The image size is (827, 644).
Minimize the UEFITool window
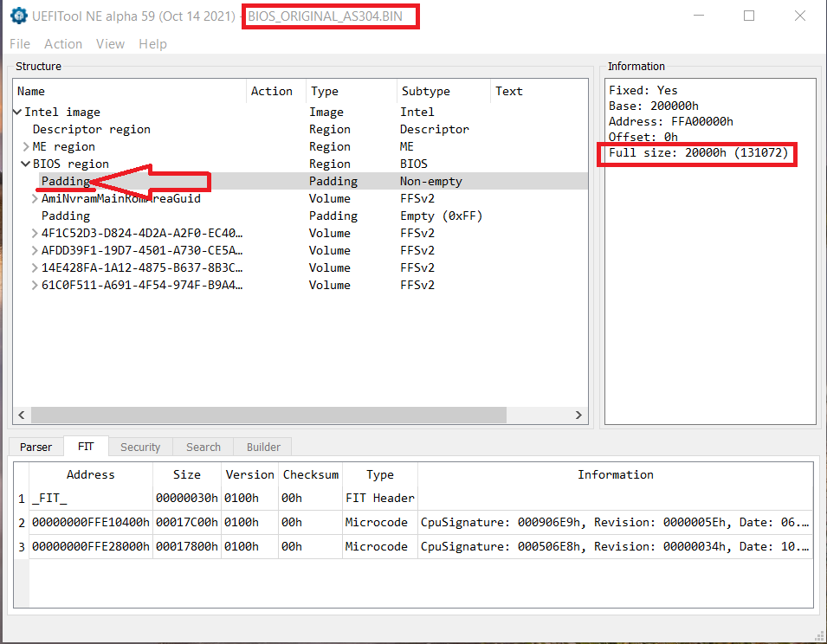(x=699, y=16)
